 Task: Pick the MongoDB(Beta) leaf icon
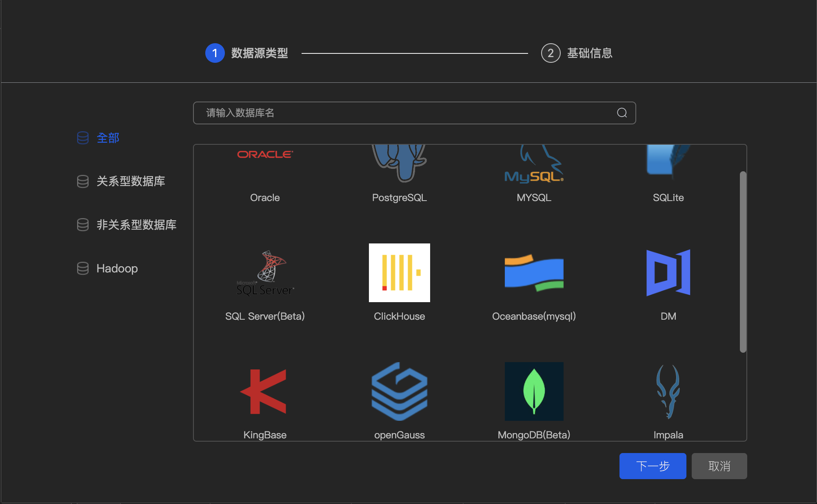tap(534, 391)
